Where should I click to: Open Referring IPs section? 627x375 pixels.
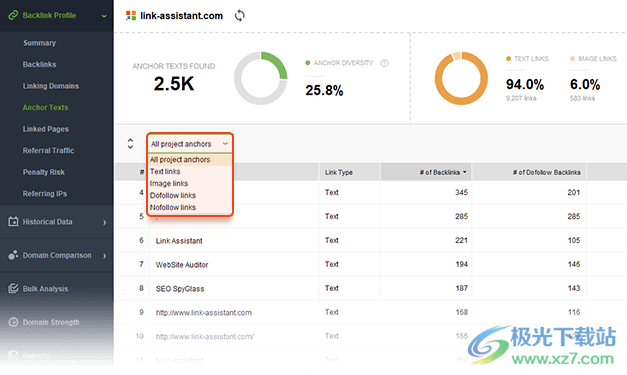pos(45,194)
